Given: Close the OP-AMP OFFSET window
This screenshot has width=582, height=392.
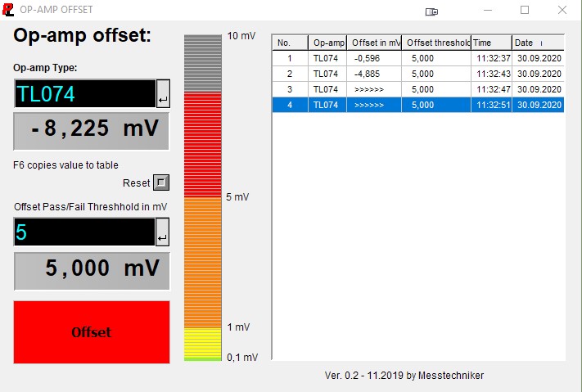Looking at the screenshot, I should point(562,10).
